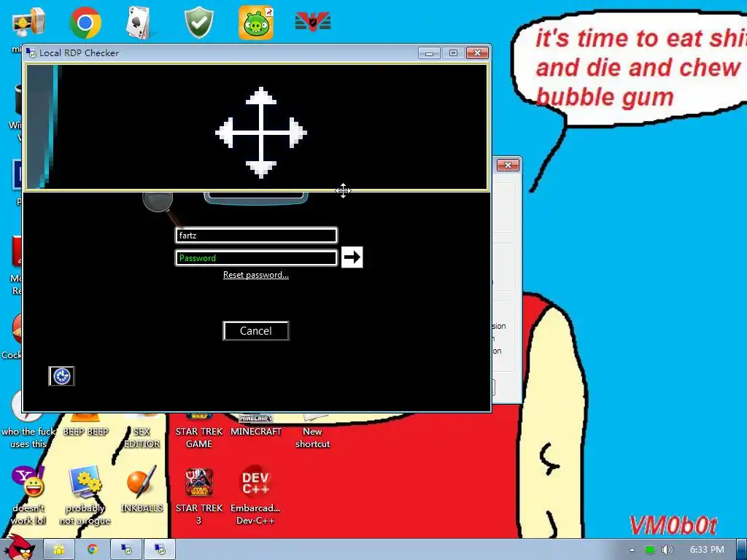Viewport: 747px width, 560px height.
Task: Launch the Bad Piggies desktop icon
Action: [x=256, y=23]
